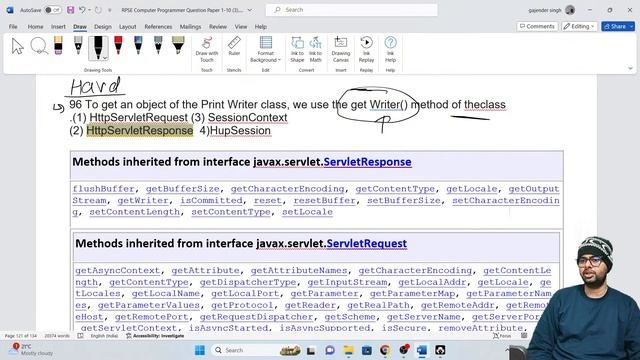
Task: Select the gray pencil tool
Action: click(x=158, y=45)
